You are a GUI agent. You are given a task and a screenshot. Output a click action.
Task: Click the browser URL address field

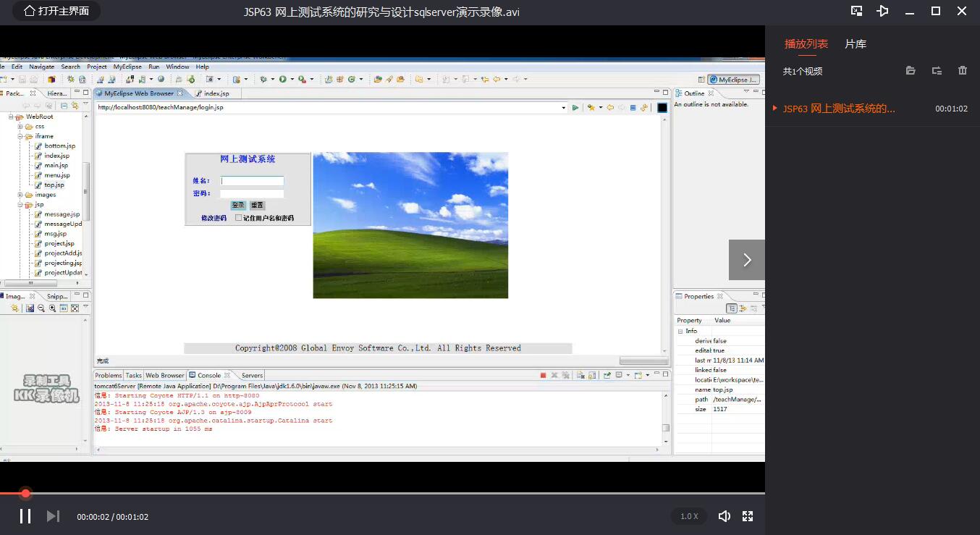pos(328,107)
